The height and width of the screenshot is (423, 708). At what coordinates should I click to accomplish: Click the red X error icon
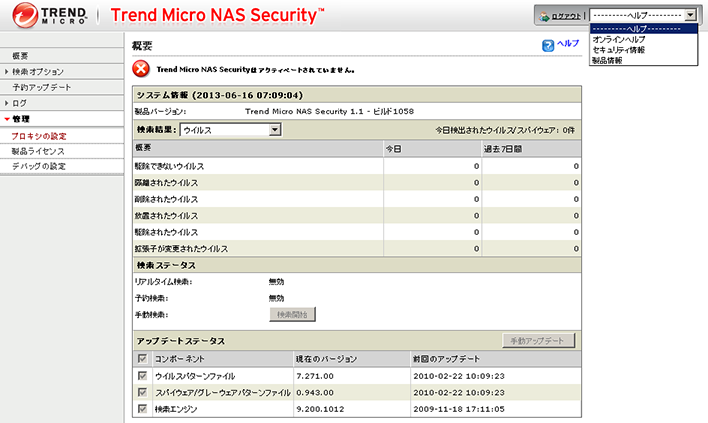pyautogui.click(x=141, y=69)
